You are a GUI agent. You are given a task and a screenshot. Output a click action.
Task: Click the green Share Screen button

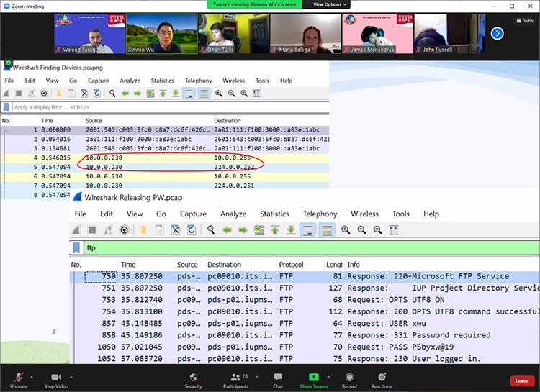tap(313, 380)
